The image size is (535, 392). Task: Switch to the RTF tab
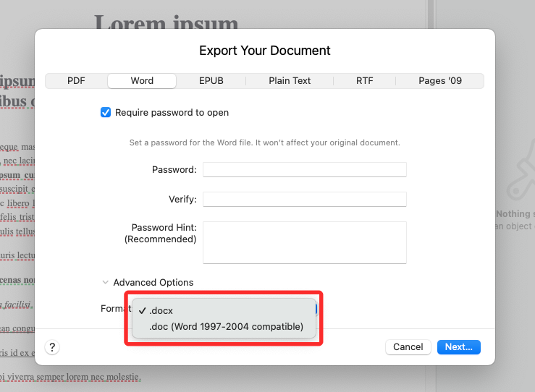(x=364, y=81)
